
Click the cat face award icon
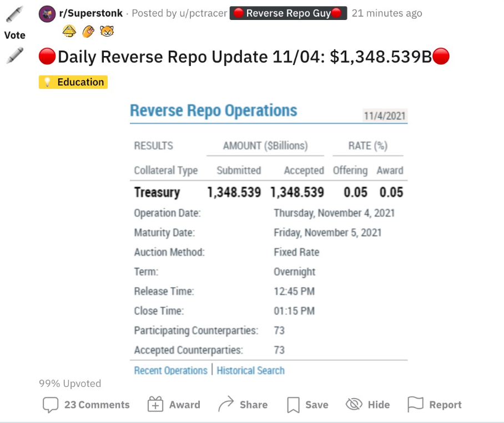tap(107, 31)
